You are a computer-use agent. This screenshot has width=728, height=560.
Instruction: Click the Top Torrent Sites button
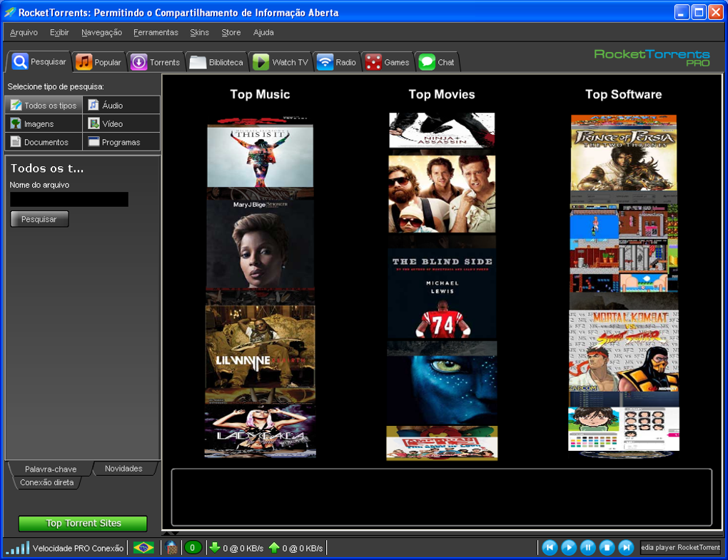[x=83, y=524]
